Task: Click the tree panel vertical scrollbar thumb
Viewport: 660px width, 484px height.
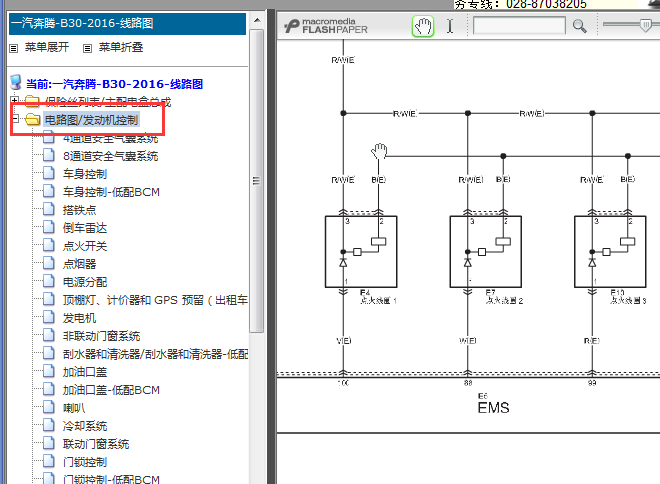Action: [x=256, y=181]
